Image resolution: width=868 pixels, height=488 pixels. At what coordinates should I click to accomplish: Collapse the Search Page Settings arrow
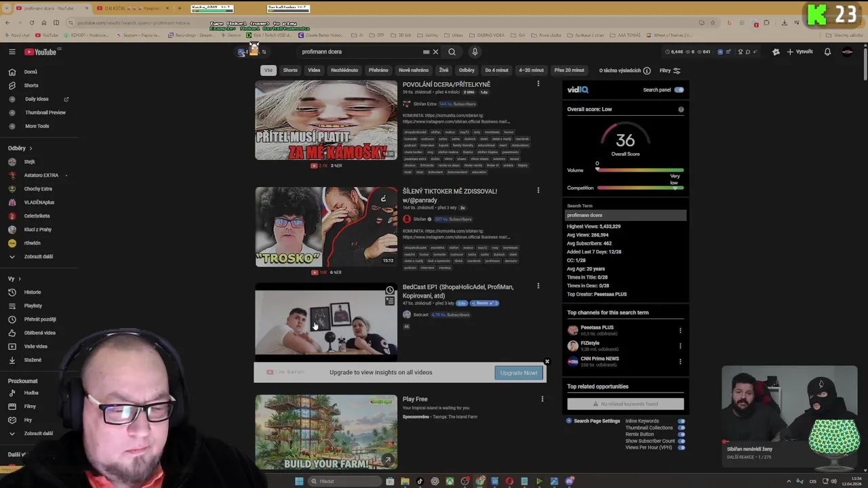coord(569,421)
